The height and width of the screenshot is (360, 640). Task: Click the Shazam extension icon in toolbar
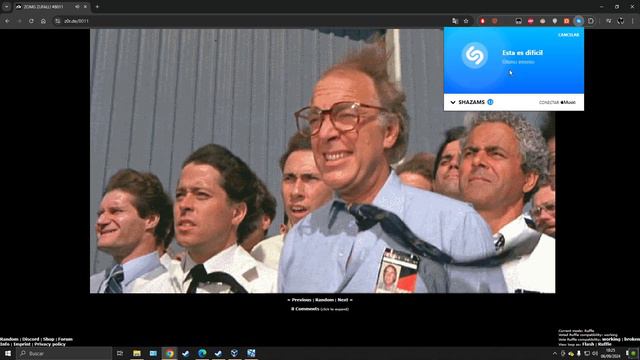pyautogui.click(x=578, y=21)
